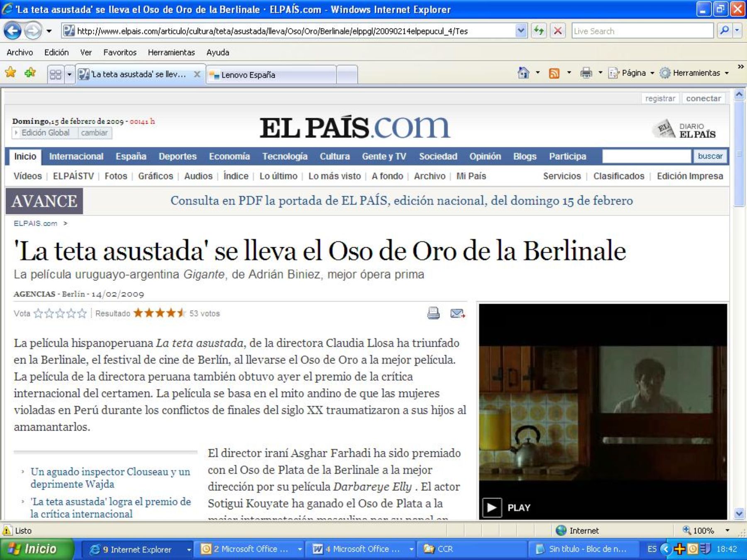747x560 pixels.
Task: Click the site search text field
Action: click(x=646, y=156)
